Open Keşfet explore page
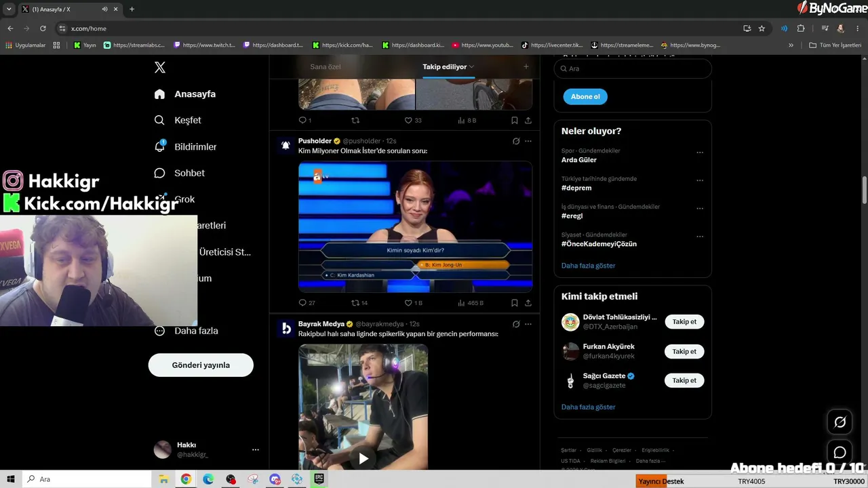 coord(178,120)
